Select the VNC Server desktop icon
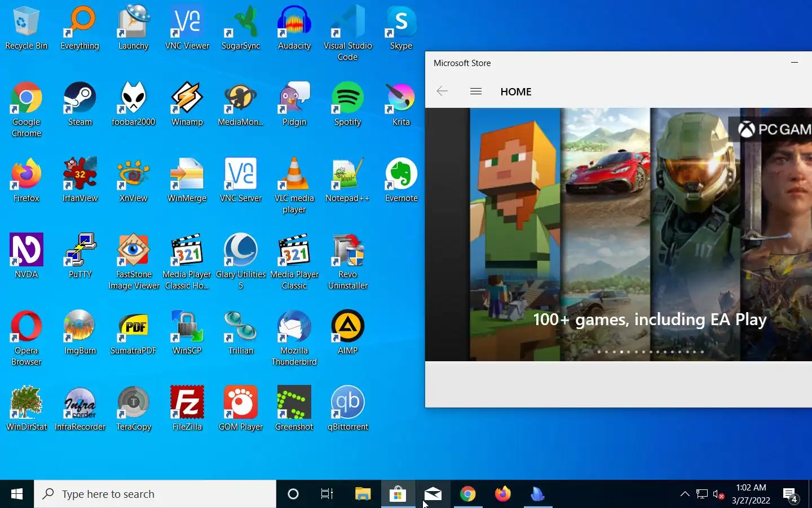The width and height of the screenshot is (812, 508). (241, 181)
